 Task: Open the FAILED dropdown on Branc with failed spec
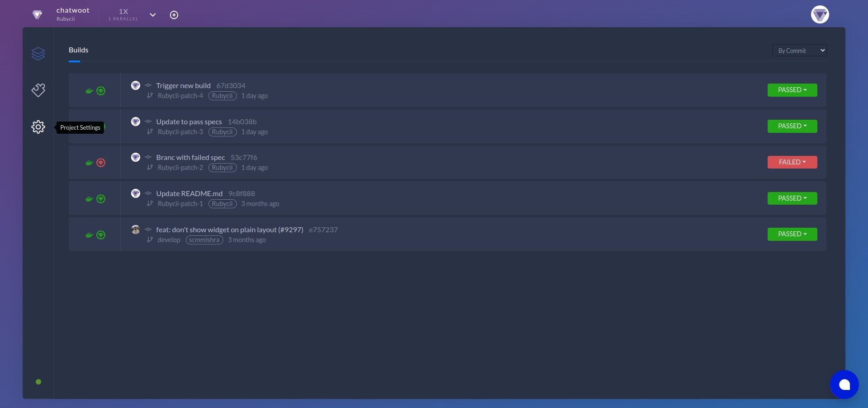coord(792,162)
